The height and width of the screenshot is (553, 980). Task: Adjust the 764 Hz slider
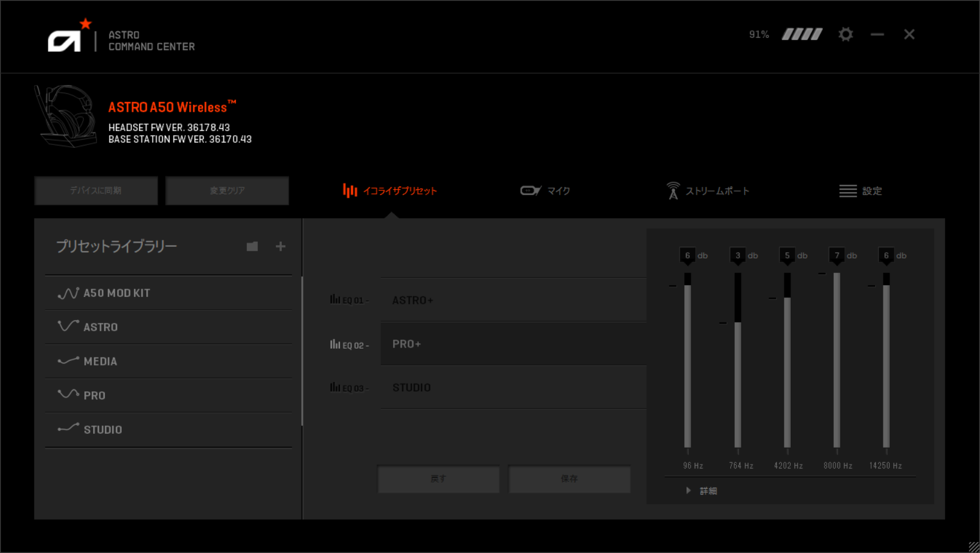point(738,360)
